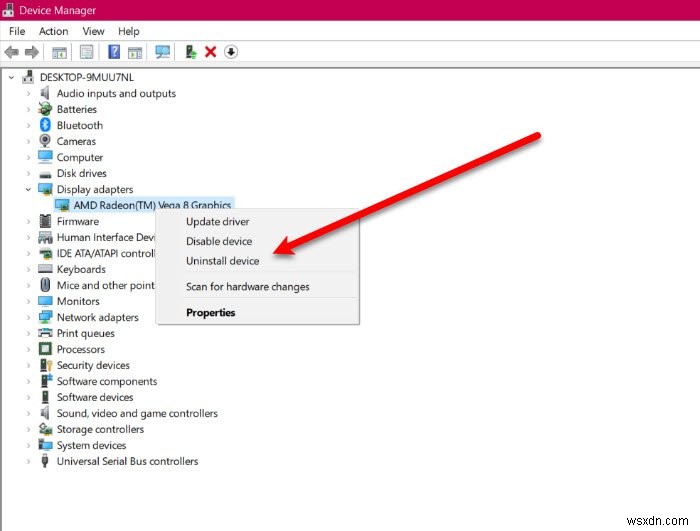Image resolution: width=700 pixels, height=531 pixels.
Task: Open the File menu
Action: tap(17, 31)
